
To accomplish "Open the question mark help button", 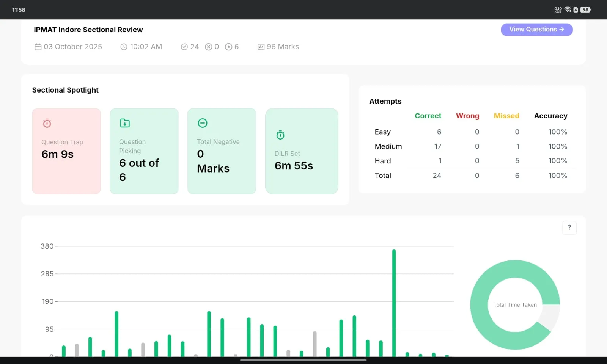I will click(569, 227).
